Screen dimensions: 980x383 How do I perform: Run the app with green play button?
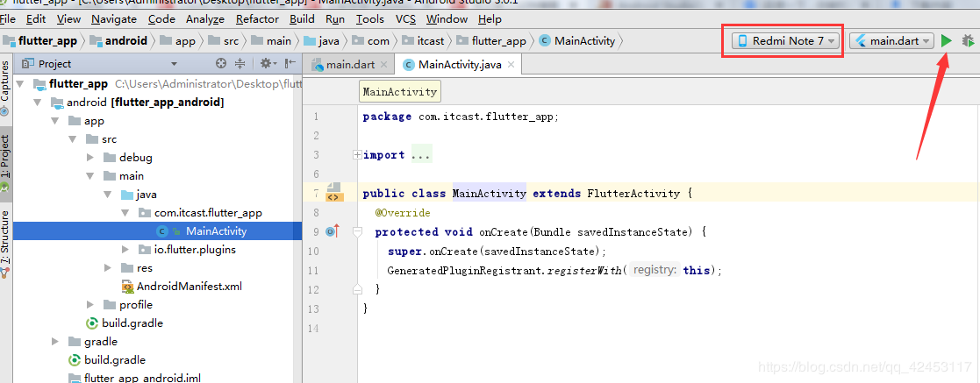947,41
